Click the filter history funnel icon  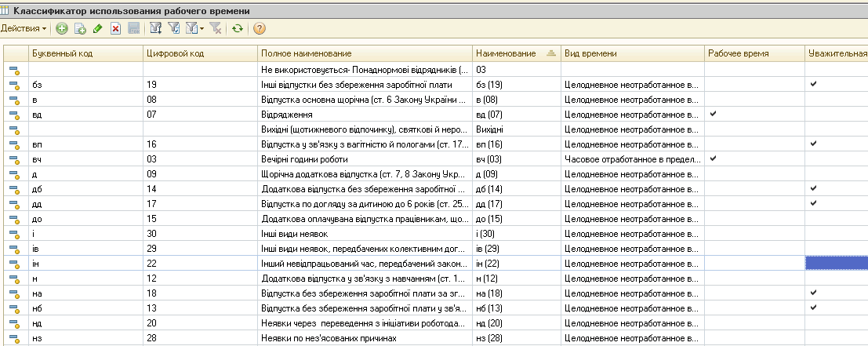click(x=191, y=29)
